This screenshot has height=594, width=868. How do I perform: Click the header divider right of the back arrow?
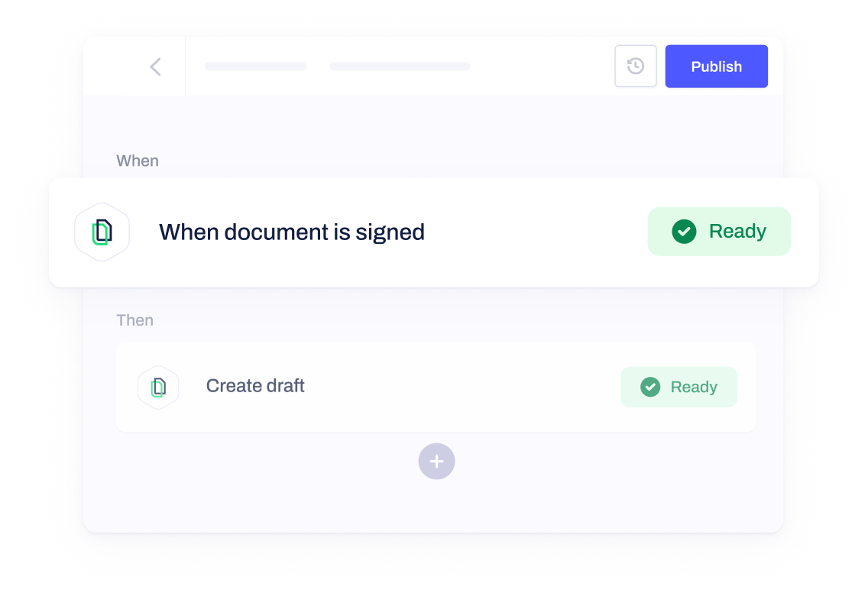(x=185, y=67)
